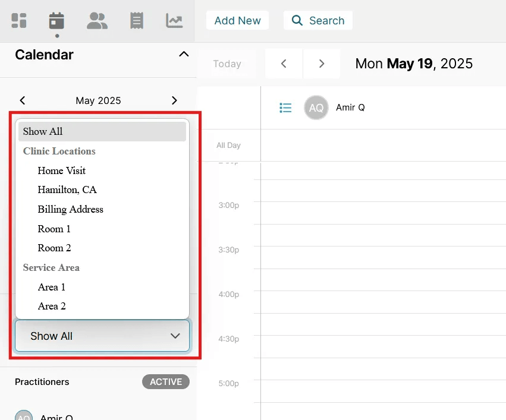The height and width of the screenshot is (420, 506).
Task: Toggle the ACTIVE practitioners filter
Action: click(x=165, y=381)
